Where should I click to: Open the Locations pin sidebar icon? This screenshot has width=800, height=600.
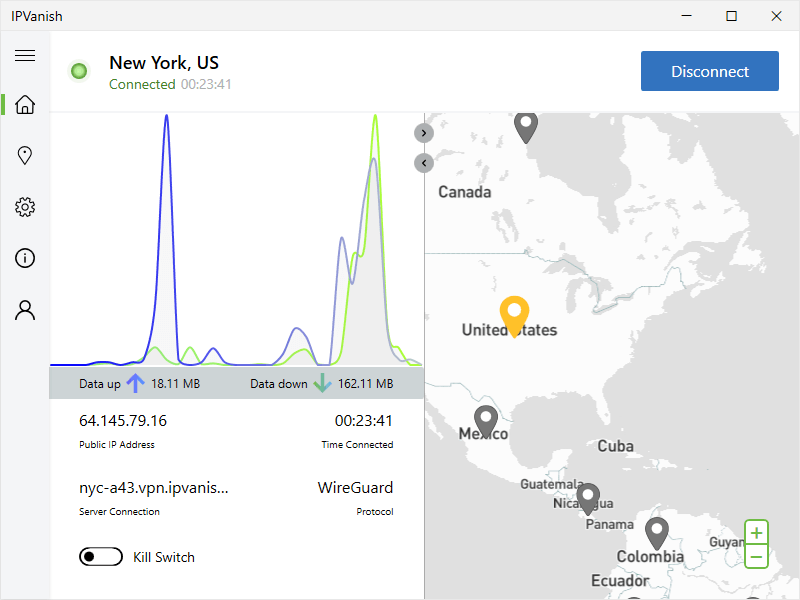(25, 156)
